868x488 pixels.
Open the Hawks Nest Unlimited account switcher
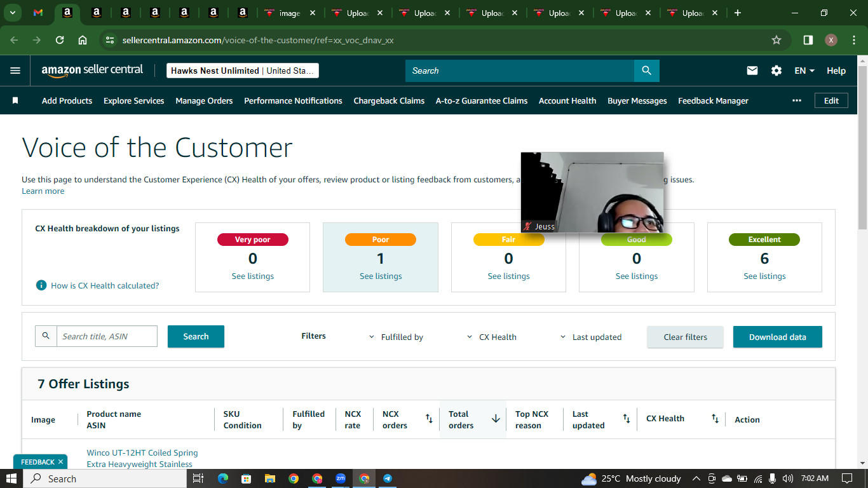243,71
